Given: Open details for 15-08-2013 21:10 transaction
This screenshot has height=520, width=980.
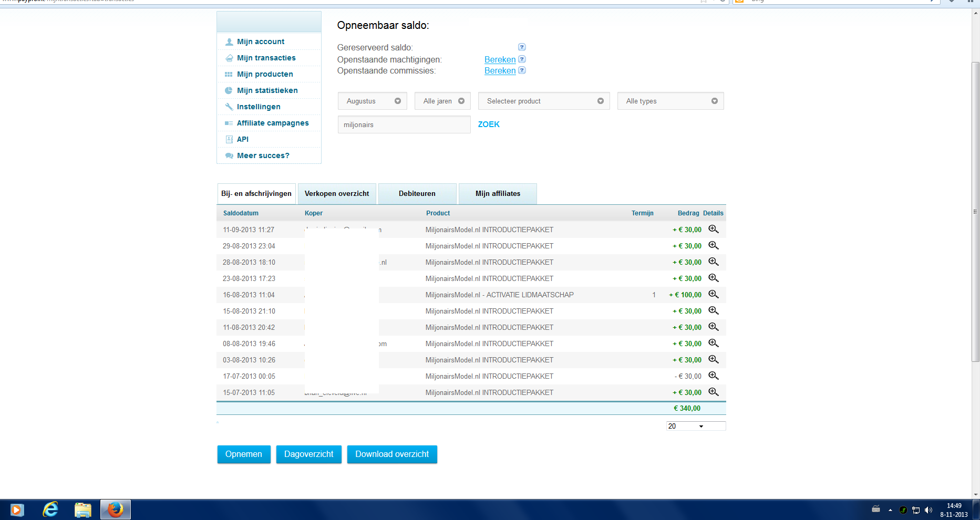Looking at the screenshot, I should [713, 310].
